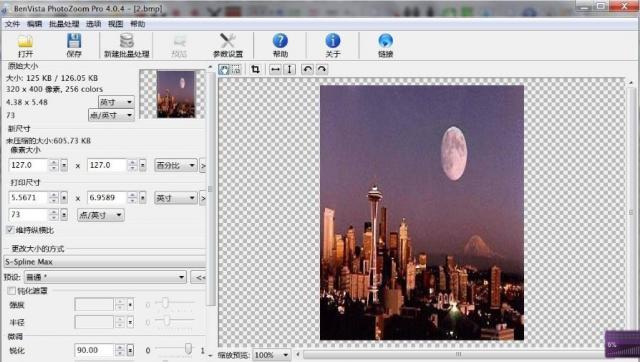Activate the crop tool icon
The image size is (640, 362).
pyautogui.click(x=256, y=69)
